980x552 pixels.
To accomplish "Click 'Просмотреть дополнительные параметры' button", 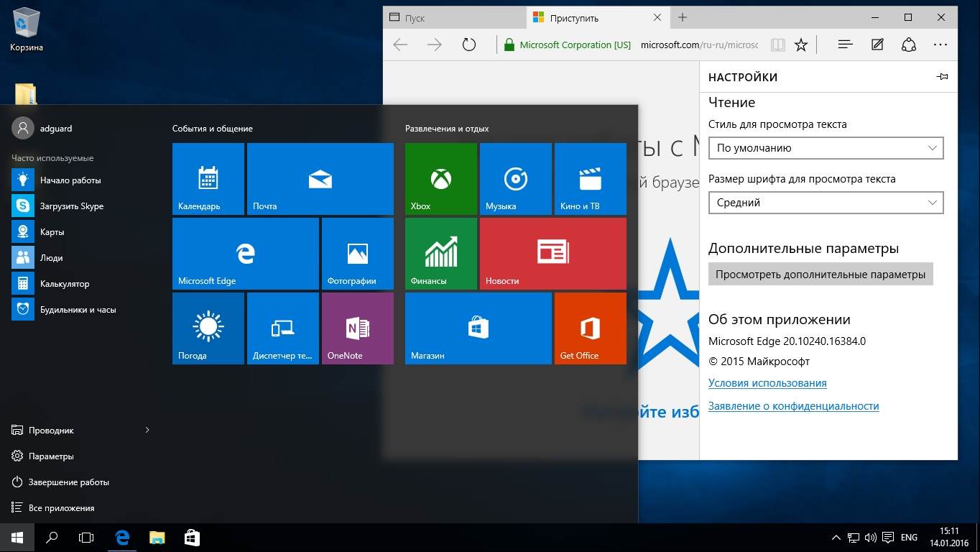I will click(x=820, y=275).
